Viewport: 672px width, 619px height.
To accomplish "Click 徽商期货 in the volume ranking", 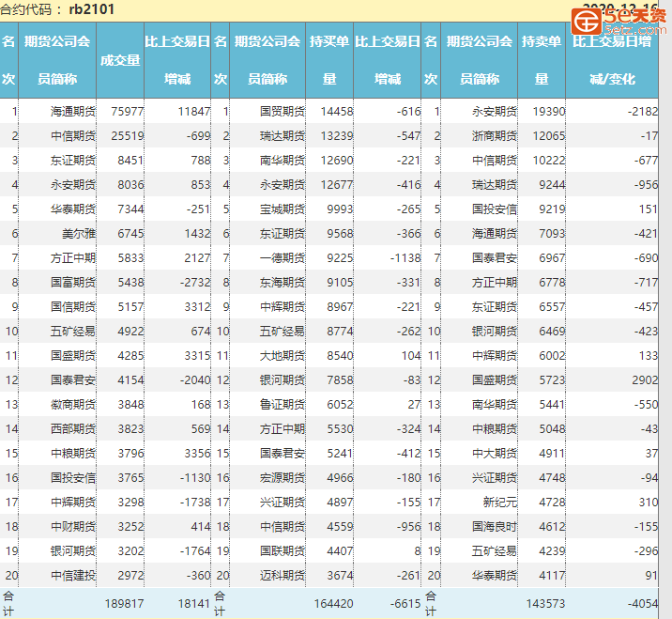I will coord(73,405).
